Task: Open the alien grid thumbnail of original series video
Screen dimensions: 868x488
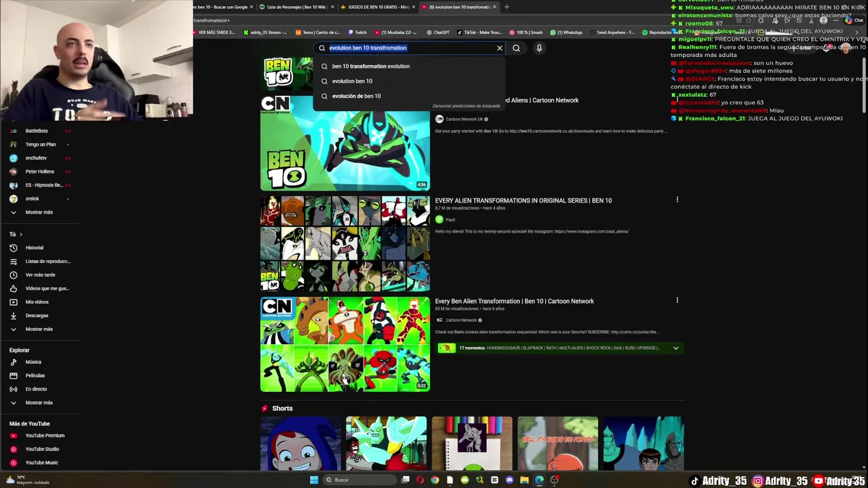Action: (345, 244)
